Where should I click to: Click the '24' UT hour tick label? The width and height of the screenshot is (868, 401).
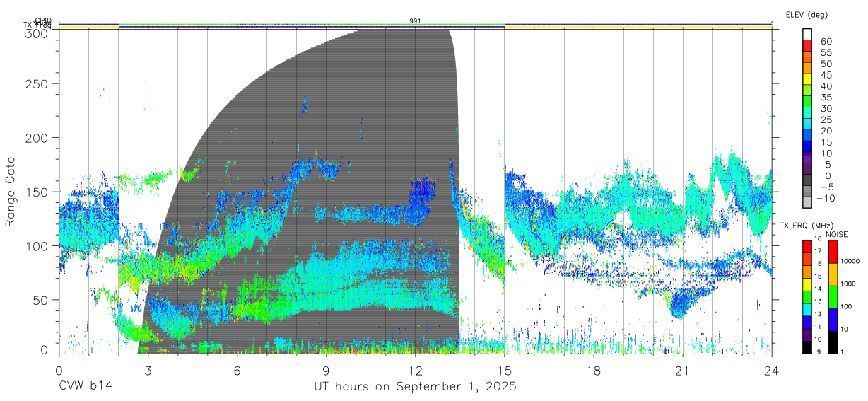pyautogui.click(x=771, y=370)
